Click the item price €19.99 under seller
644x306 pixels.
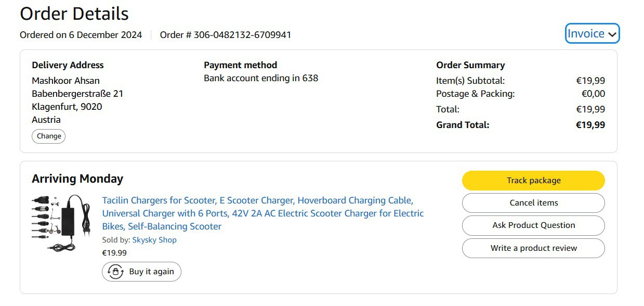114,253
